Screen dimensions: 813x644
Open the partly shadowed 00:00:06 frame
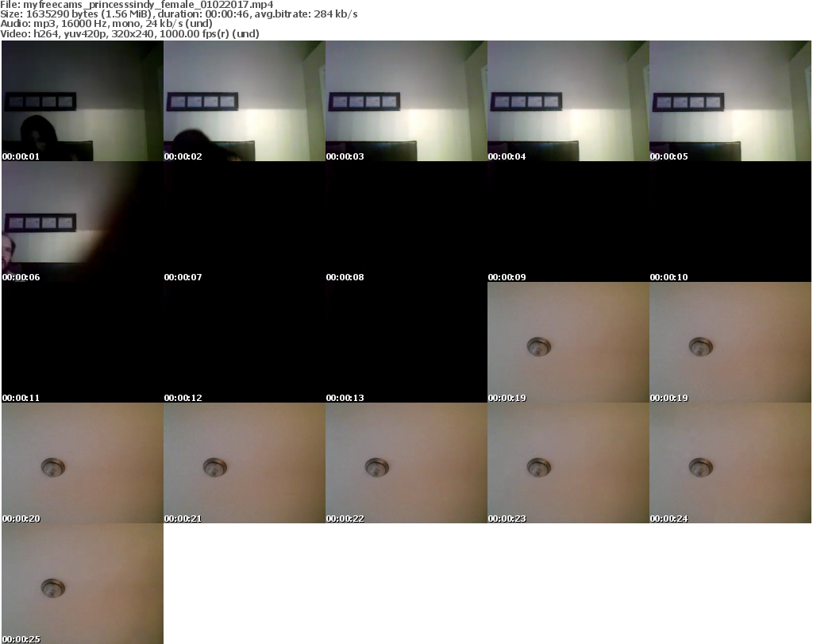[x=83, y=222]
